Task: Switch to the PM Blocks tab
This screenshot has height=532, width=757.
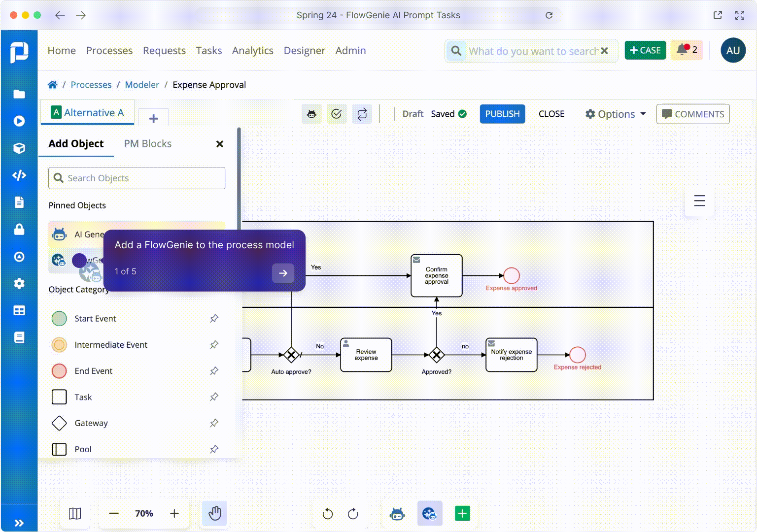Action: (148, 144)
